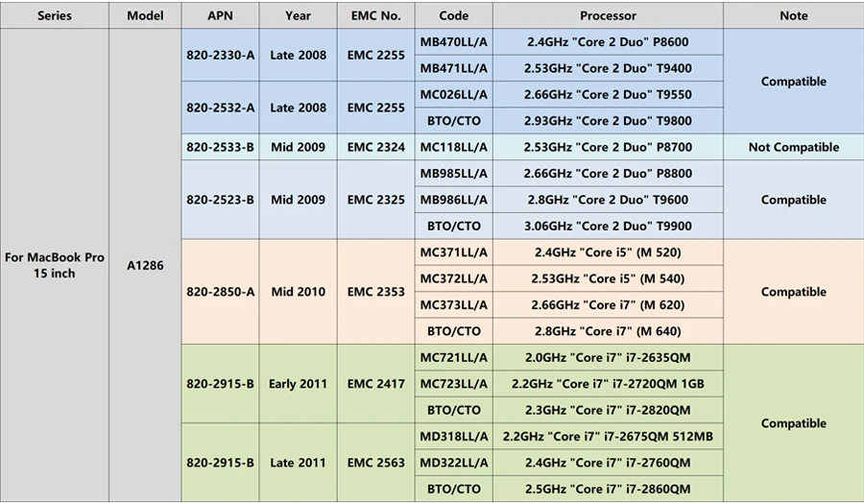864x504 pixels.
Task: Click the Late 2011 year cell
Action: [x=299, y=462]
